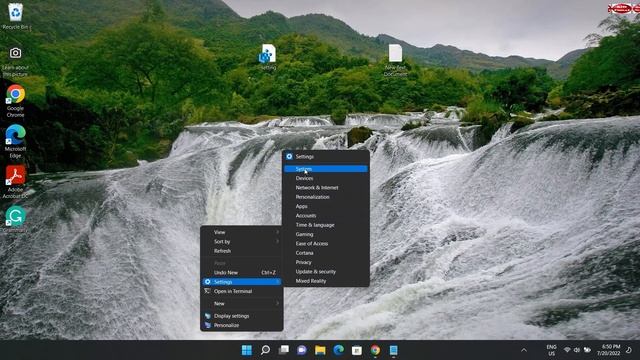
Task: Click the Settings header in the submenu
Action: click(x=326, y=157)
